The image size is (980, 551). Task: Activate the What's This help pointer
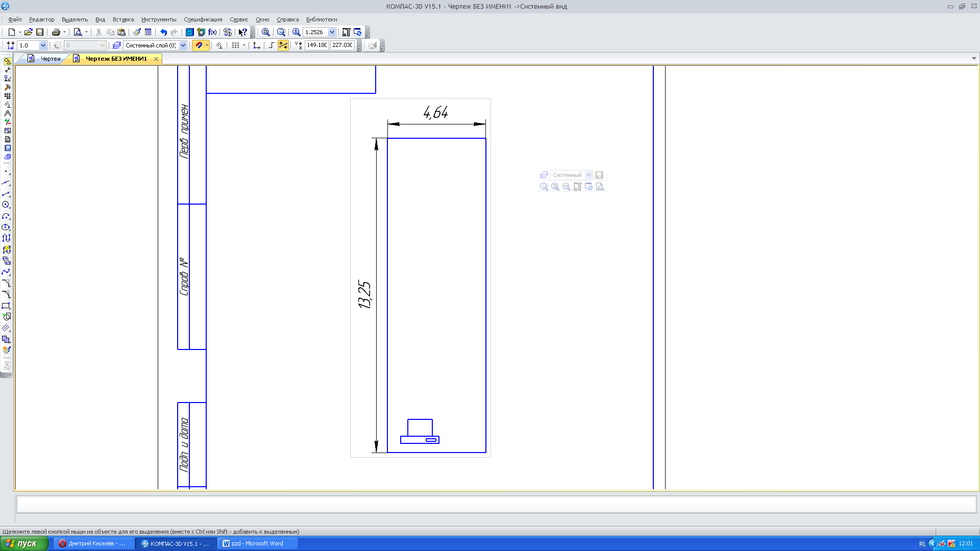[243, 32]
